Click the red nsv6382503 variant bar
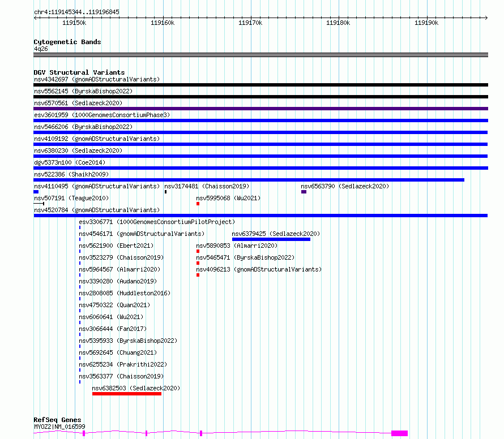Screen dimensions: 504x439 point(127,394)
